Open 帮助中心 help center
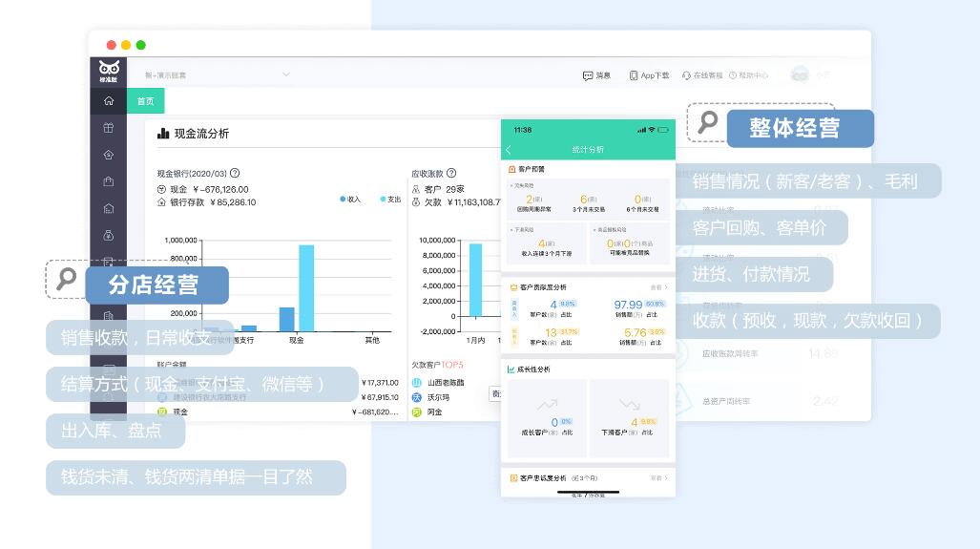Screen dimensions: 980x549 click(x=749, y=75)
